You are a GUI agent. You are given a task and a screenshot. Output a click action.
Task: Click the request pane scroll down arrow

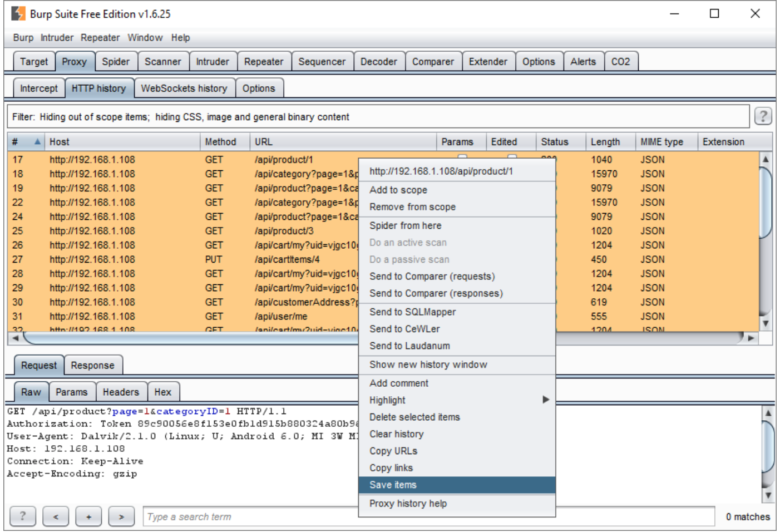click(x=768, y=495)
